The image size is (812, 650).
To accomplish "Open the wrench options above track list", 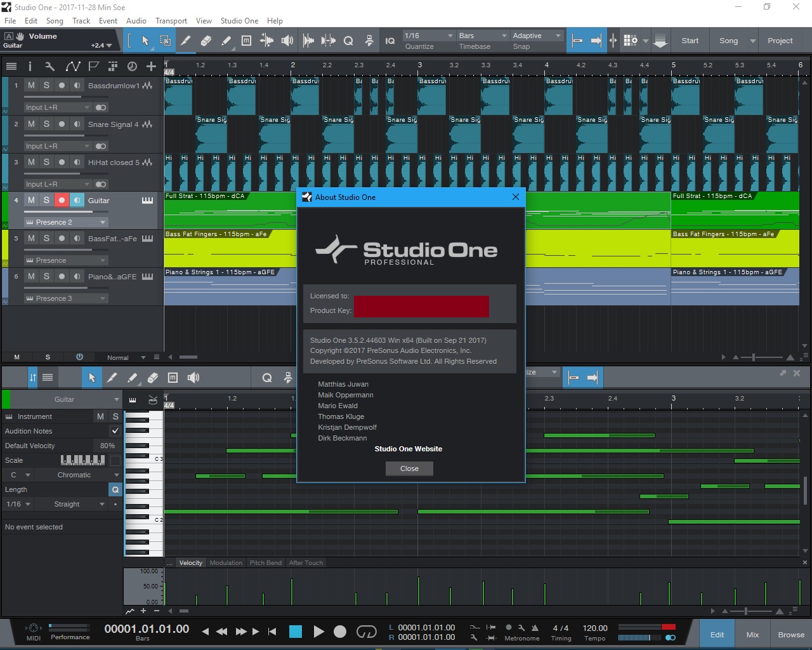I will coord(50,66).
